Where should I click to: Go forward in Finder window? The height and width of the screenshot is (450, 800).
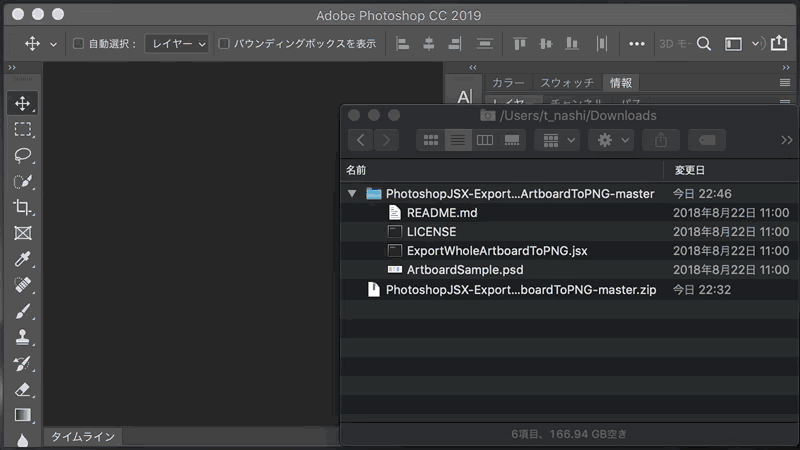pos(386,140)
